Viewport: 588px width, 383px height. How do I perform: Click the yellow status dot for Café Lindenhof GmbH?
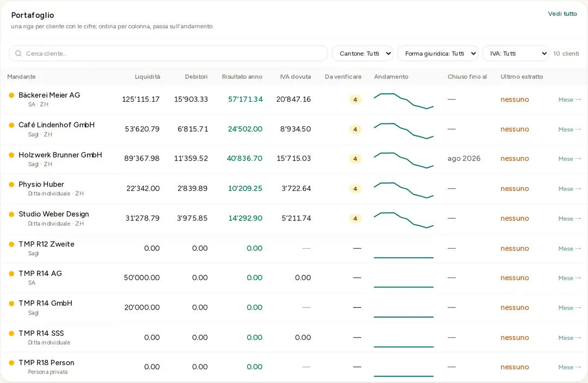pos(11,125)
